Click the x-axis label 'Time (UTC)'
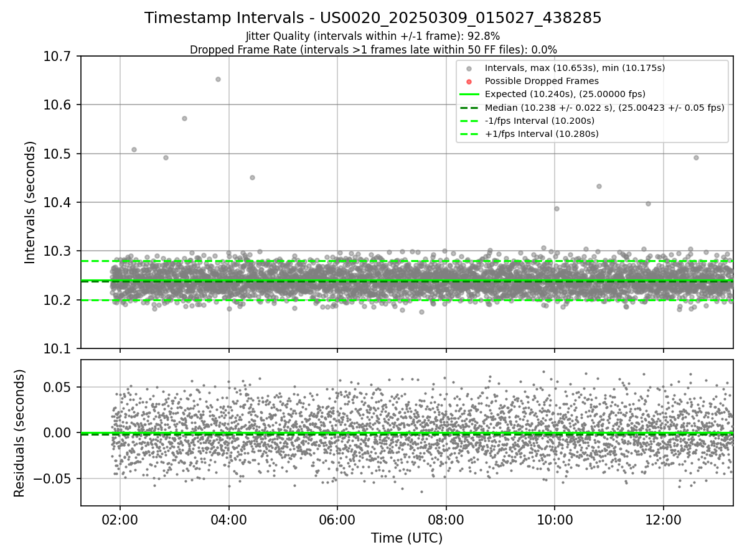Image resolution: width=747 pixels, height=560 pixels. 407,538
